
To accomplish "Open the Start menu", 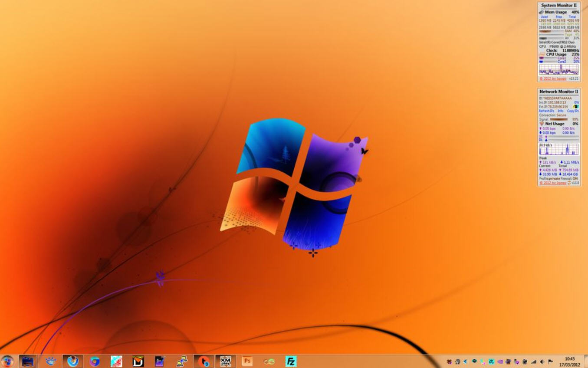I will (8, 361).
